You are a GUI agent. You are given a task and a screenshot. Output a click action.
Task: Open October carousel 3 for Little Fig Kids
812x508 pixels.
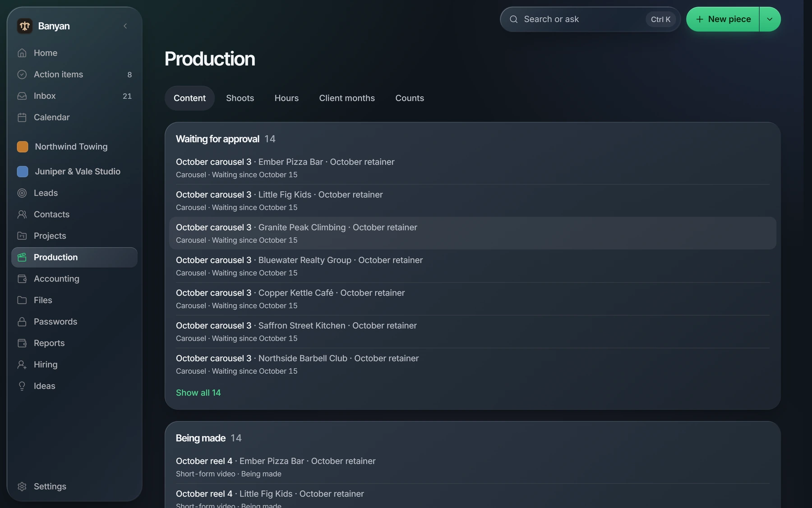473,200
